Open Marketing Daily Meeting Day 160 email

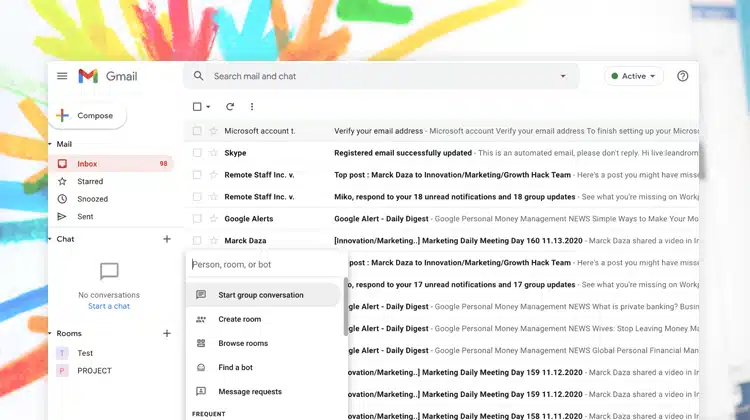[x=458, y=241]
